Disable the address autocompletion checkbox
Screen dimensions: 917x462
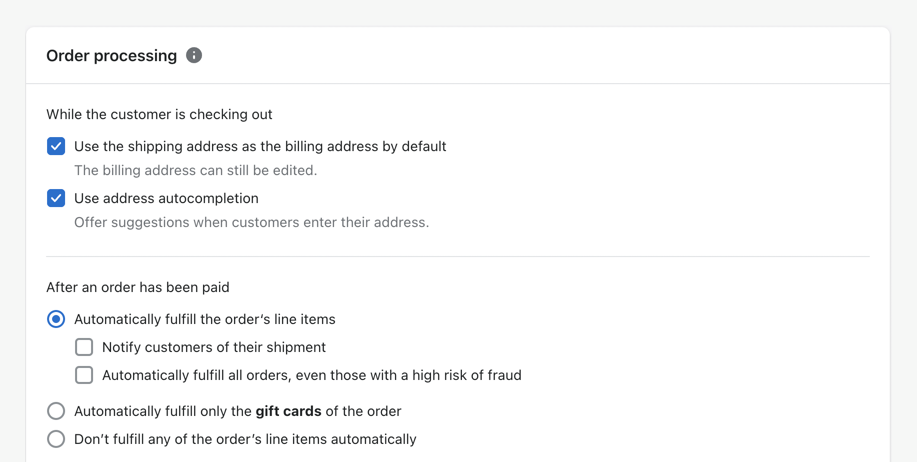pos(56,198)
